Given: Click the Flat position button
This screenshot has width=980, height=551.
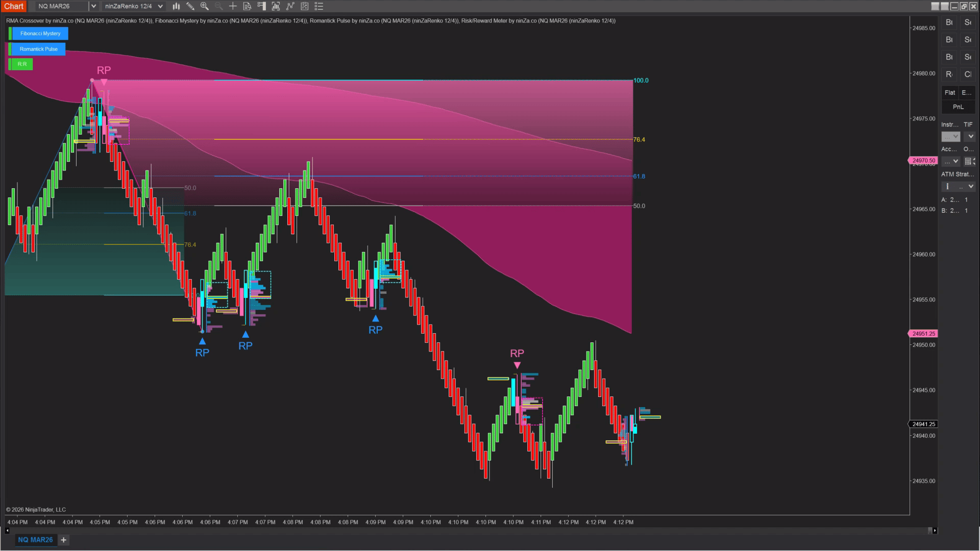Looking at the screenshot, I should [x=949, y=92].
